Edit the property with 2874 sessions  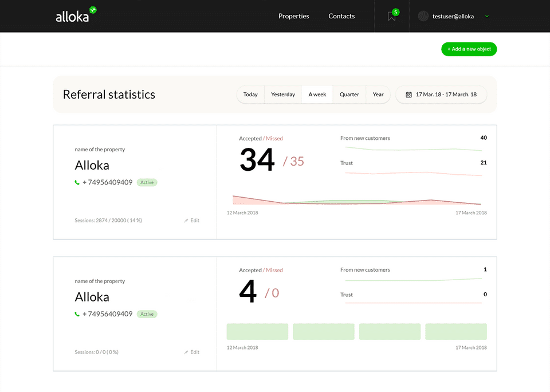click(x=192, y=221)
